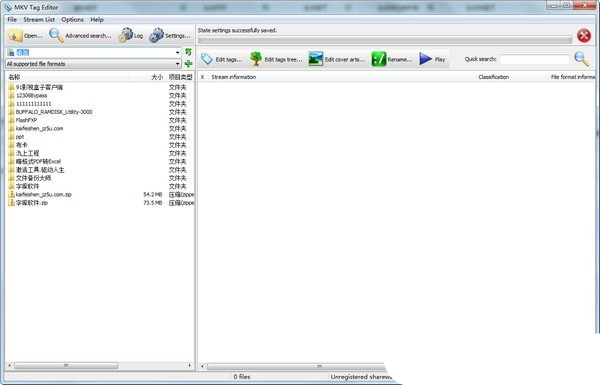Select the BUFFALO_RAMDISK_Utility-3000 folder
The width and height of the screenshot is (600, 385).
tap(54, 112)
